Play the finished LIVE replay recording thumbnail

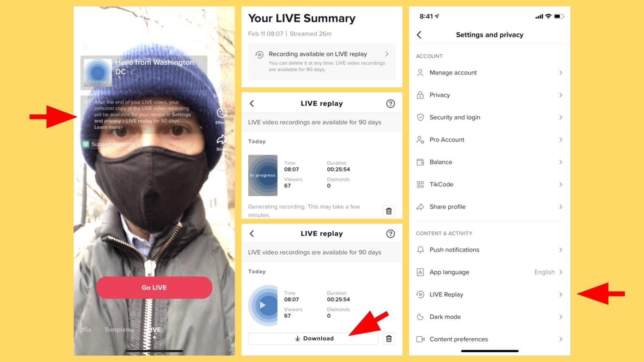[x=263, y=305]
